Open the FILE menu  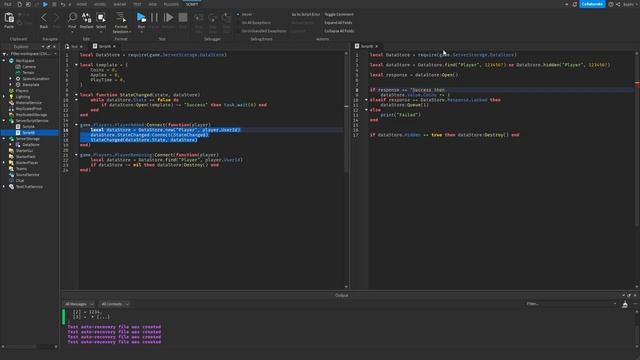(8, 4)
